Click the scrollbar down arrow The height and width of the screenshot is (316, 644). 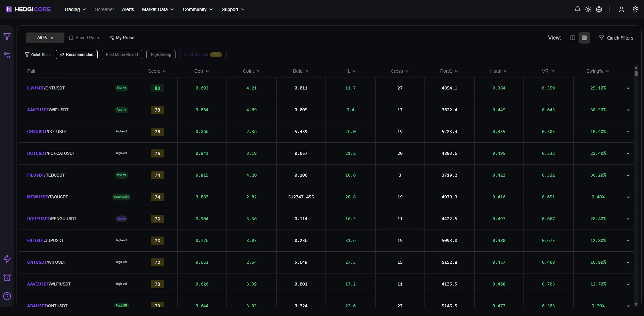(636, 305)
